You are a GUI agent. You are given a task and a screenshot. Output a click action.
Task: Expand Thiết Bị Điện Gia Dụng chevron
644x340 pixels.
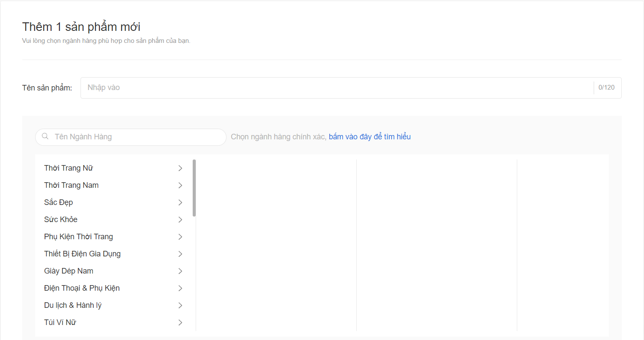(180, 254)
